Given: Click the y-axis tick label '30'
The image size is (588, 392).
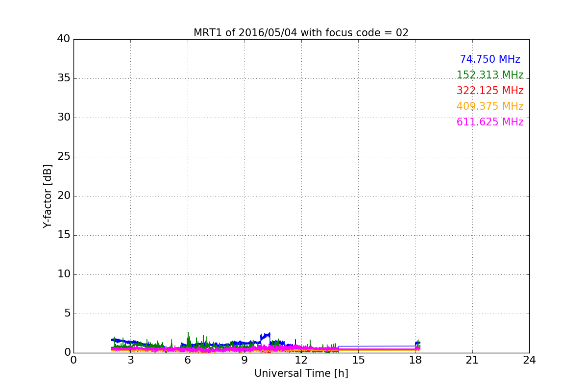Looking at the screenshot, I should click(64, 118).
